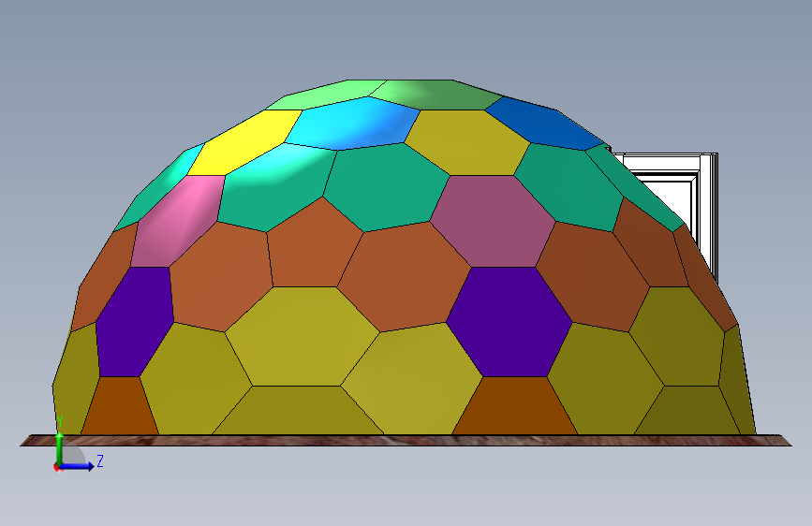
Task: Select the wooden base plate under the dome
Action: click(406, 440)
